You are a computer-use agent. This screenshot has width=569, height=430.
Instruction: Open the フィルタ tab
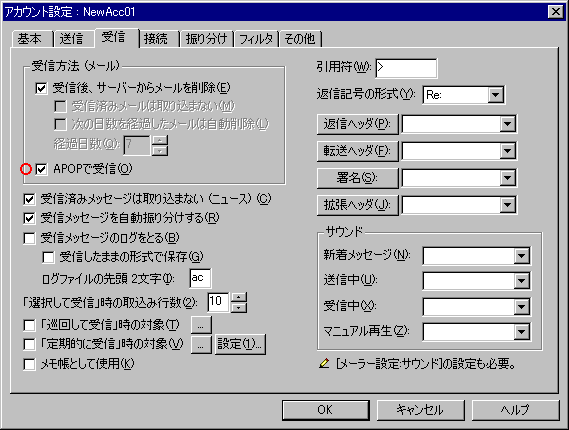tap(256, 38)
